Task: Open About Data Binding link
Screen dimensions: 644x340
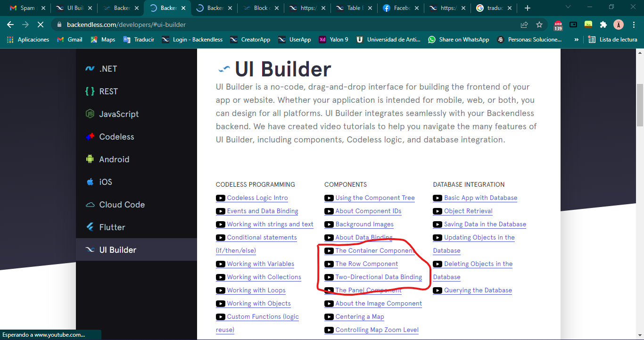Action: click(364, 238)
